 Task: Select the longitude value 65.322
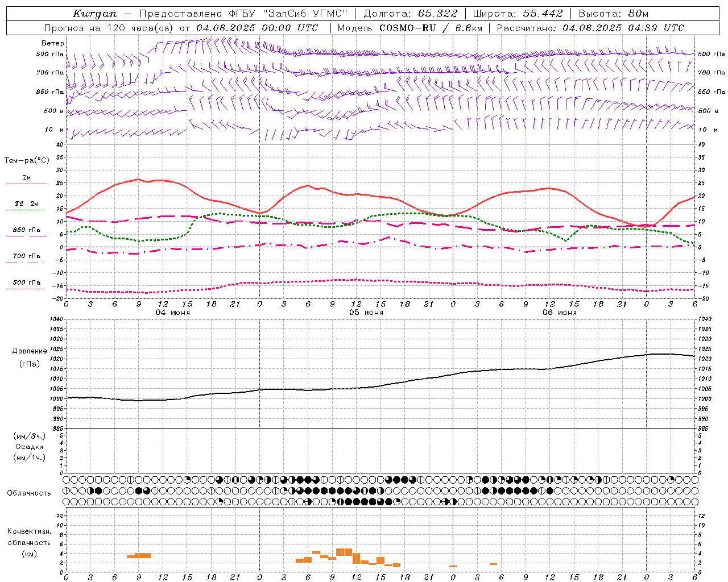click(437, 14)
